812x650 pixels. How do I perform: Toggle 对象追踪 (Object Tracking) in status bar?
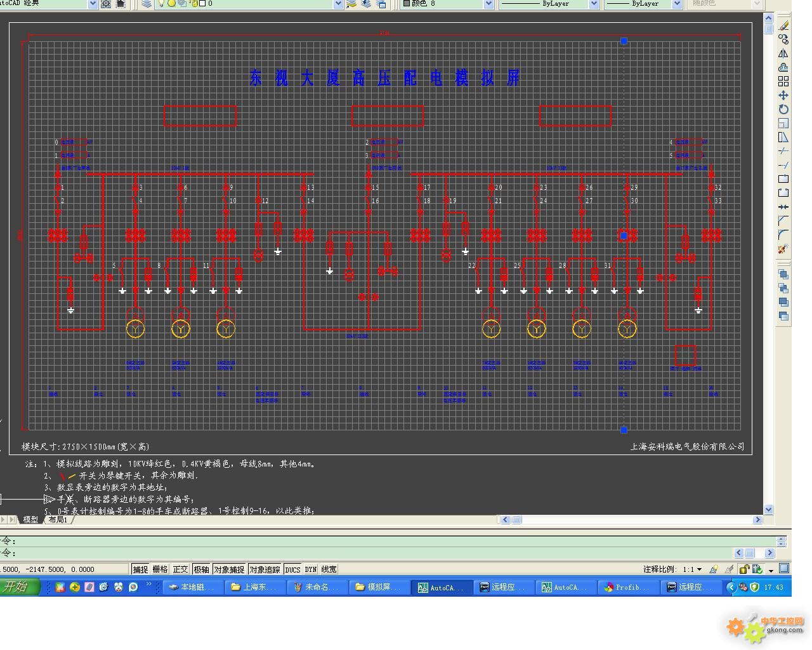point(265,569)
